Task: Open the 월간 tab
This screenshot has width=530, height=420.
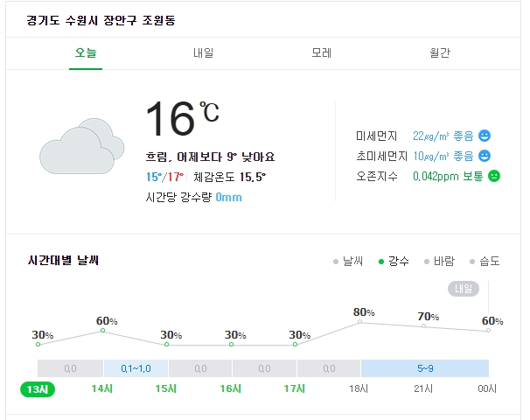Action: click(x=440, y=53)
